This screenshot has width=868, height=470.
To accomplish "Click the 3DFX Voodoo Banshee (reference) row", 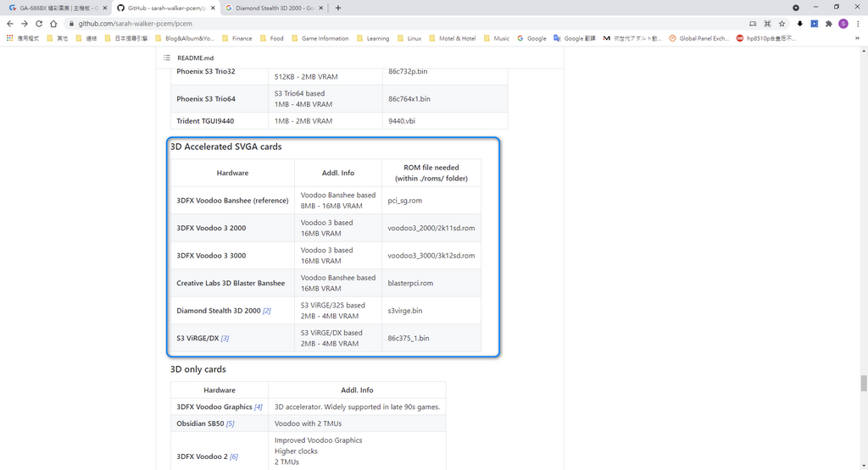I will [x=325, y=200].
